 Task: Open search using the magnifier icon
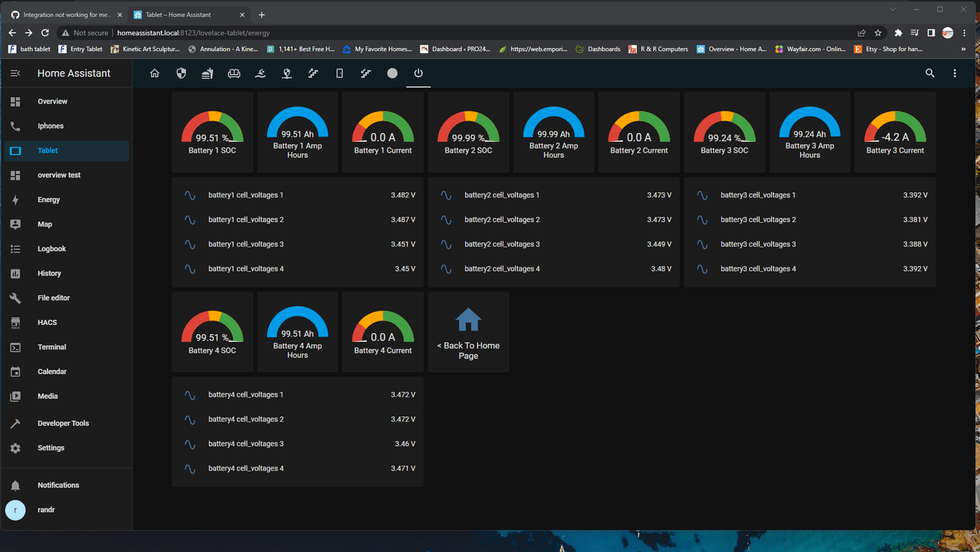coord(930,73)
